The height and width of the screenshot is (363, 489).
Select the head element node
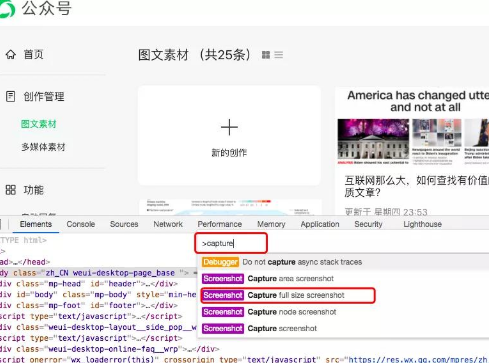[25, 262]
